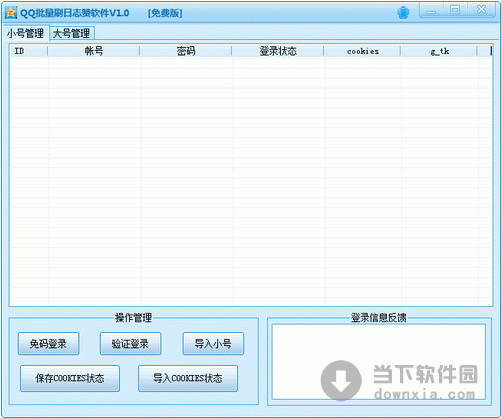
Task: Click 导入COOKIES状态 button
Action: point(188,378)
